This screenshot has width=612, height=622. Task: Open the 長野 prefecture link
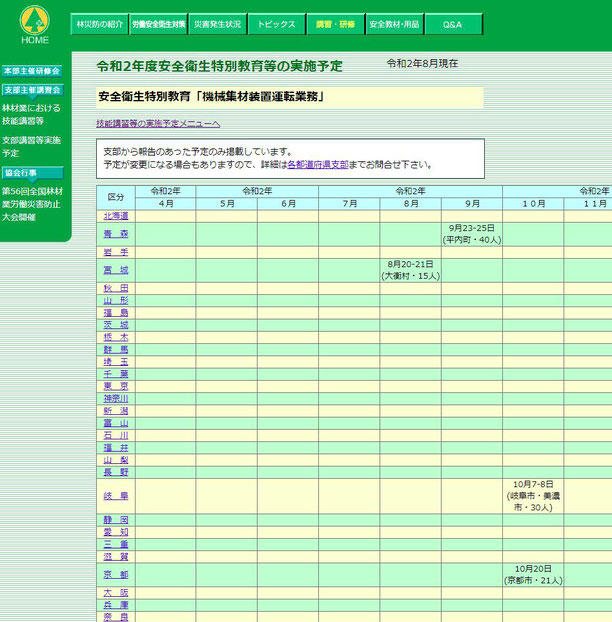coord(116,472)
